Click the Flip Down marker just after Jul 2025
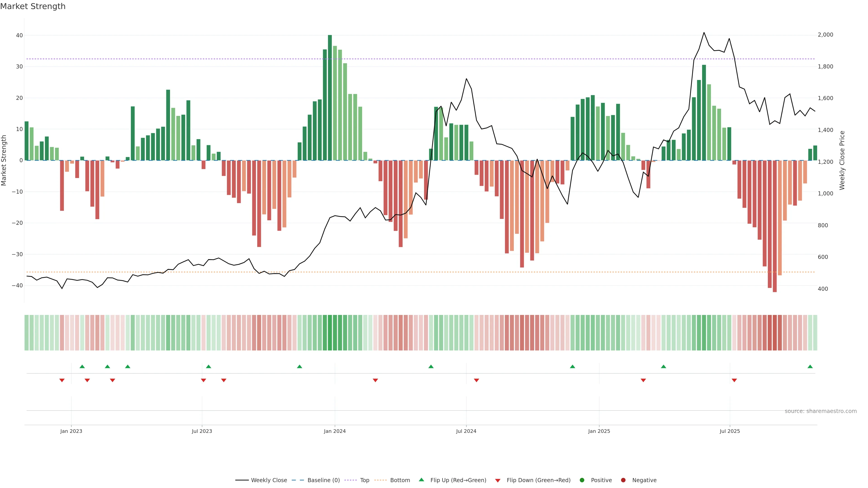The image size is (868, 488). pyautogui.click(x=734, y=380)
